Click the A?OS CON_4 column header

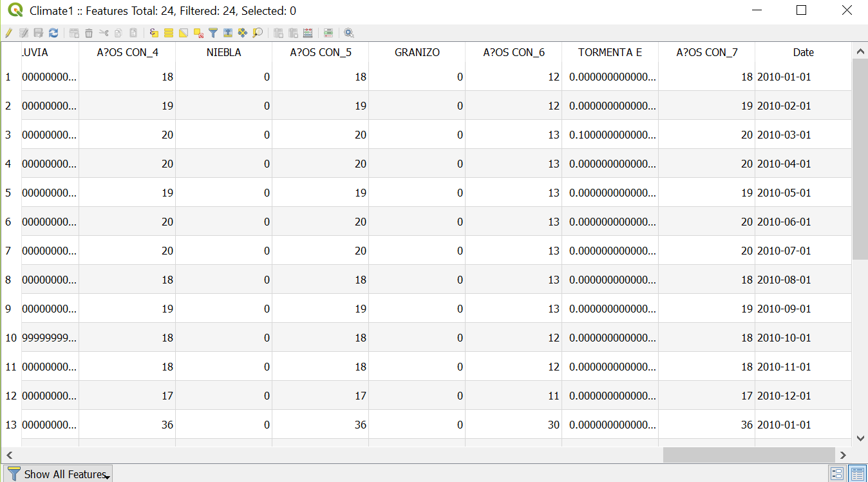(x=127, y=53)
